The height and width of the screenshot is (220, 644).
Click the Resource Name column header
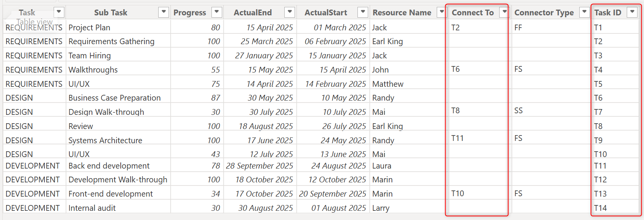click(401, 13)
